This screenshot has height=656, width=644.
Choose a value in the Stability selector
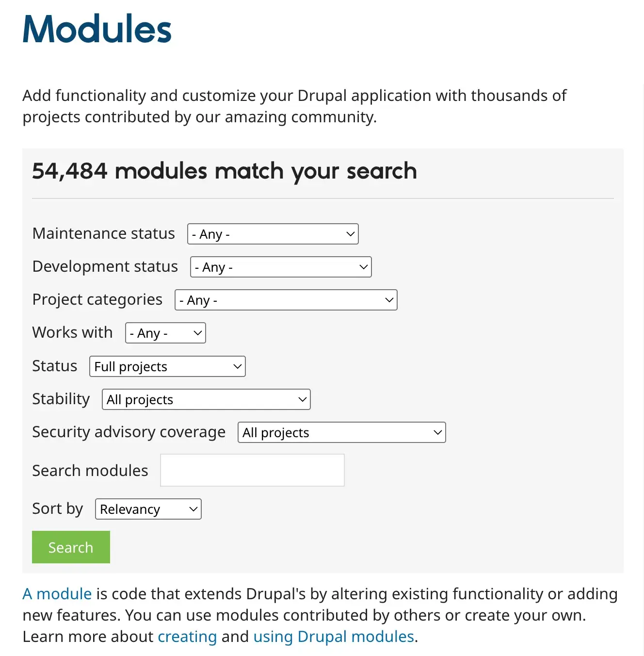pyautogui.click(x=206, y=399)
